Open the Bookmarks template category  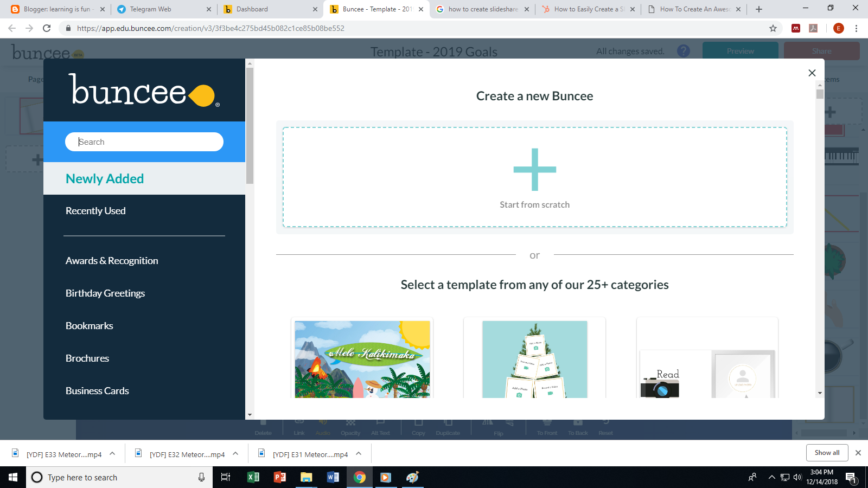89,325
